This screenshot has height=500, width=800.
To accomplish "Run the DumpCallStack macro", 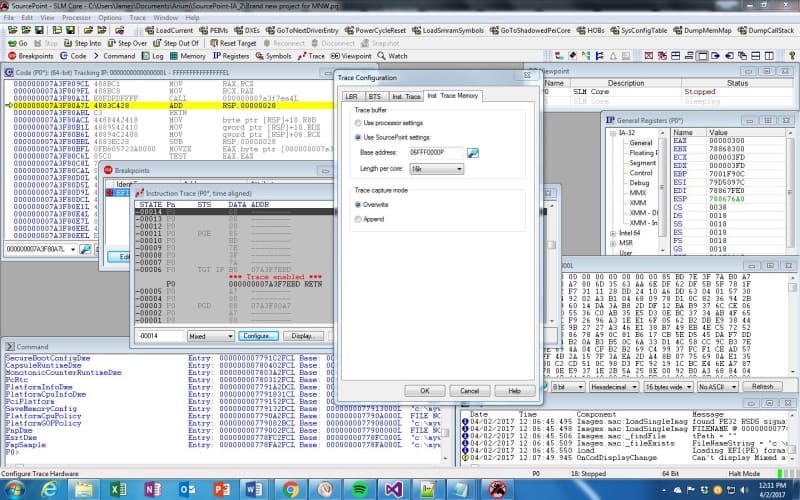I will [765, 31].
